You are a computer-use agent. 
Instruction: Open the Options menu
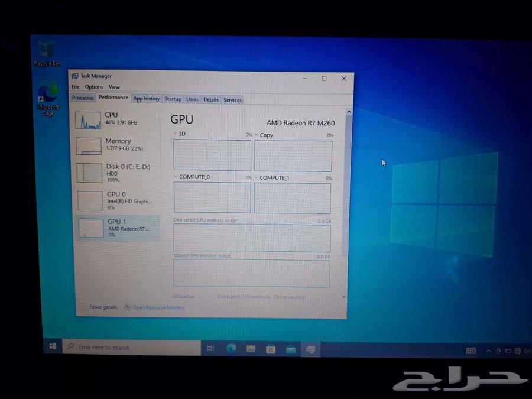[x=93, y=87]
